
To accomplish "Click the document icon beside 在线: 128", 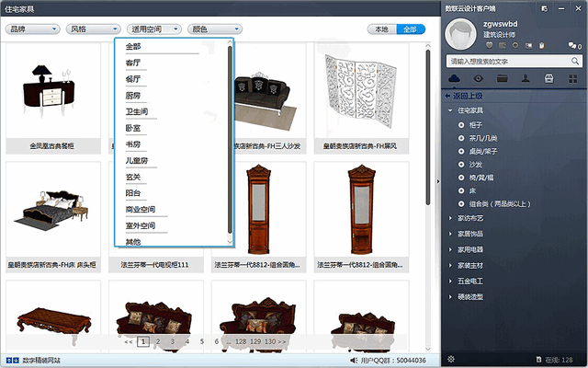I will point(539,360).
